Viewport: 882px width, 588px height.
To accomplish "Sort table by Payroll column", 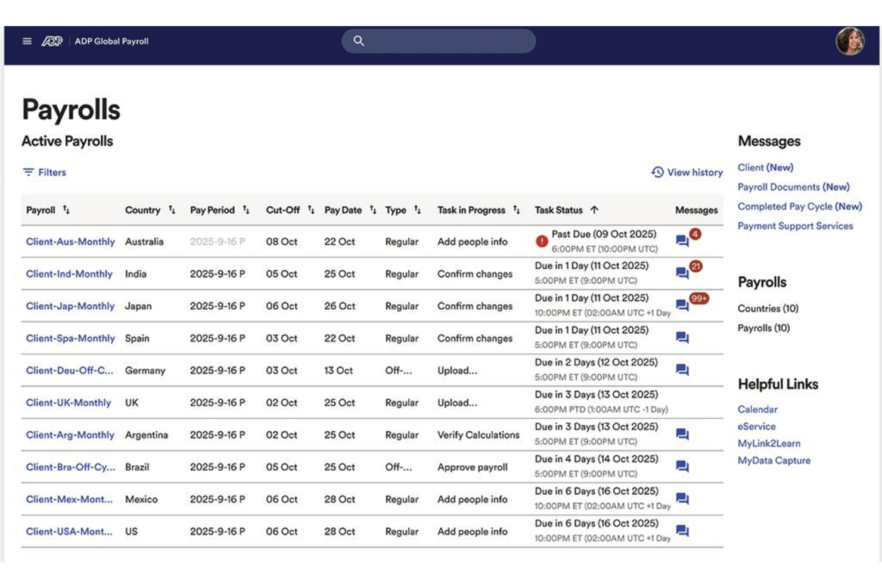I will pos(66,210).
